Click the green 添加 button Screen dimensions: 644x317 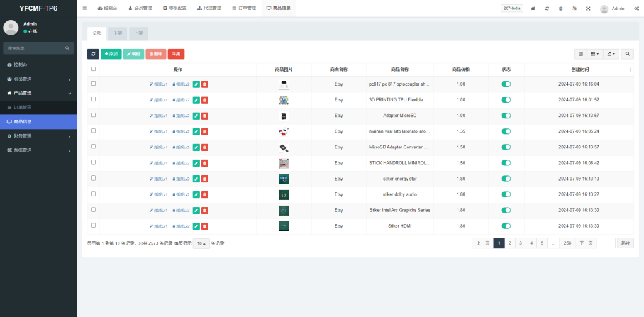pos(111,54)
